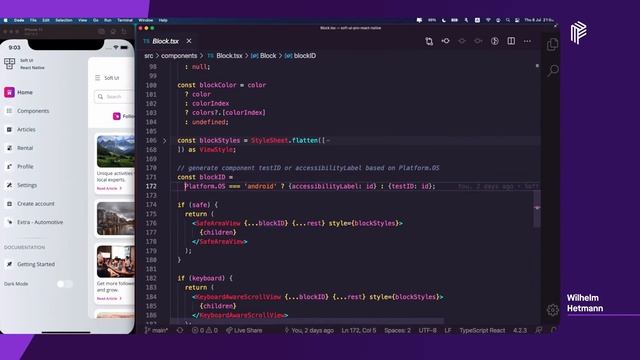Open the Edit menu

coord(46,20)
